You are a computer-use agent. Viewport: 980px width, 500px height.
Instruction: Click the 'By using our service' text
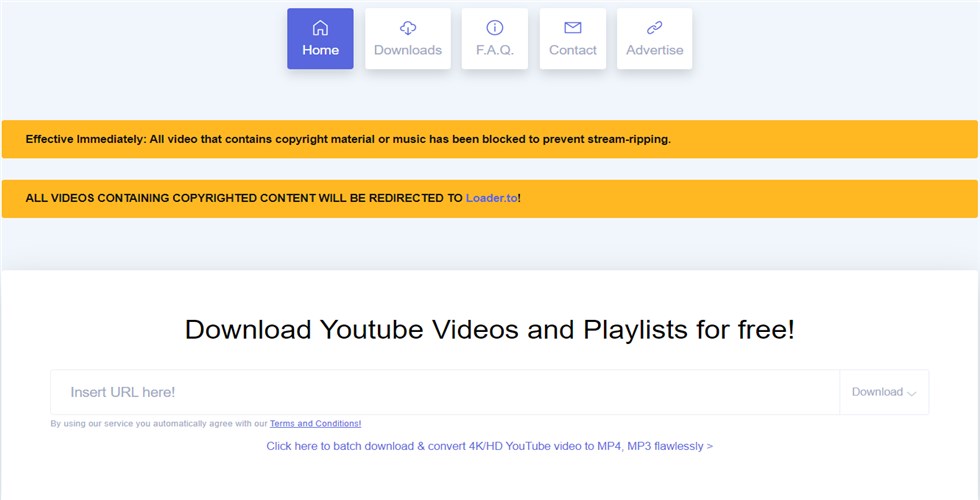coord(159,424)
